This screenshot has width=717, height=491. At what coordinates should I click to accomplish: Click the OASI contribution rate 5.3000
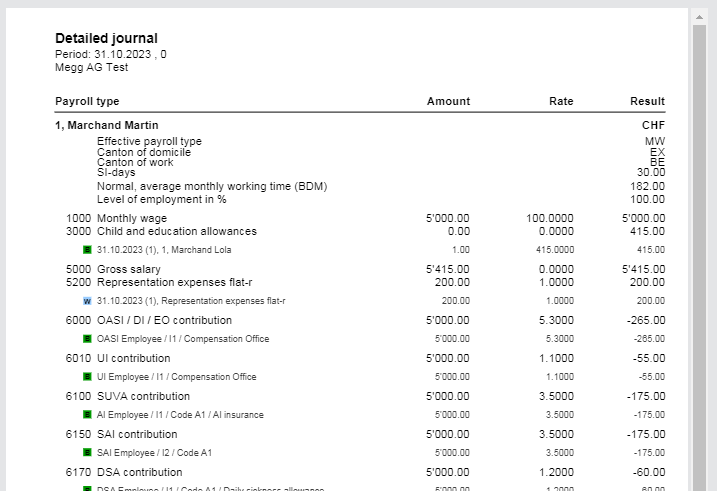point(556,320)
